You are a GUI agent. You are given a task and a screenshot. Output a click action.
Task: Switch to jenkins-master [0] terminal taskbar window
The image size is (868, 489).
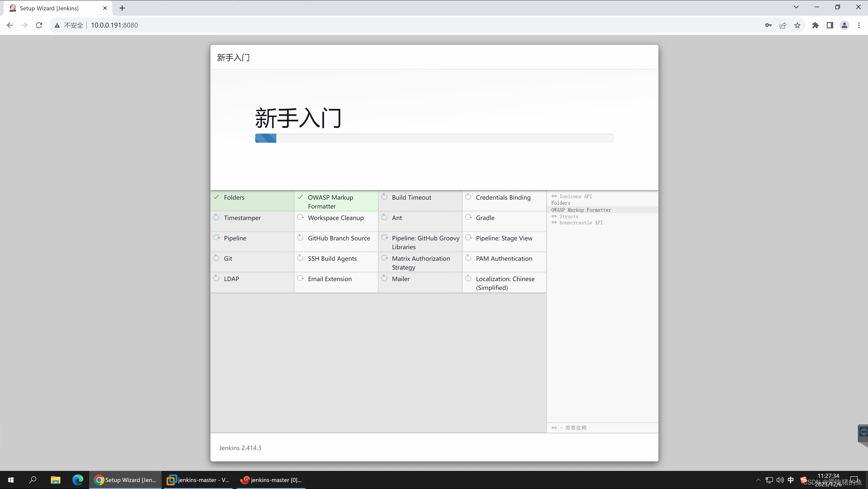pyautogui.click(x=271, y=480)
